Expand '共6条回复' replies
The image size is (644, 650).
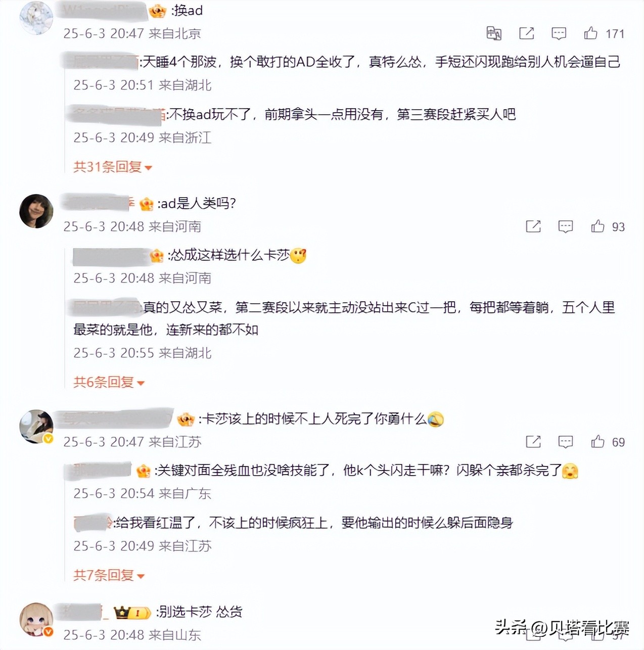(109, 382)
